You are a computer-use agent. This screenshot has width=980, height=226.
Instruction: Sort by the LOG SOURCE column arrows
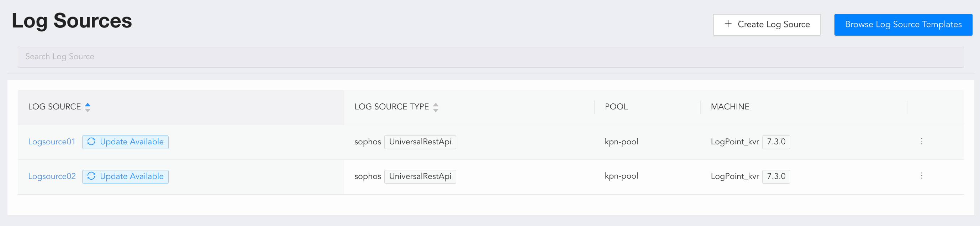pyautogui.click(x=88, y=107)
